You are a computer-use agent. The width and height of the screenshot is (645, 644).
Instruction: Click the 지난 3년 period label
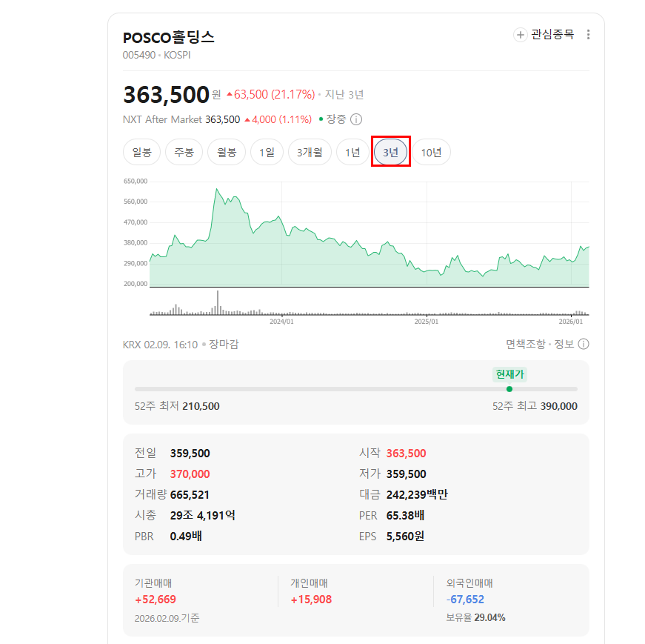pyautogui.click(x=344, y=95)
